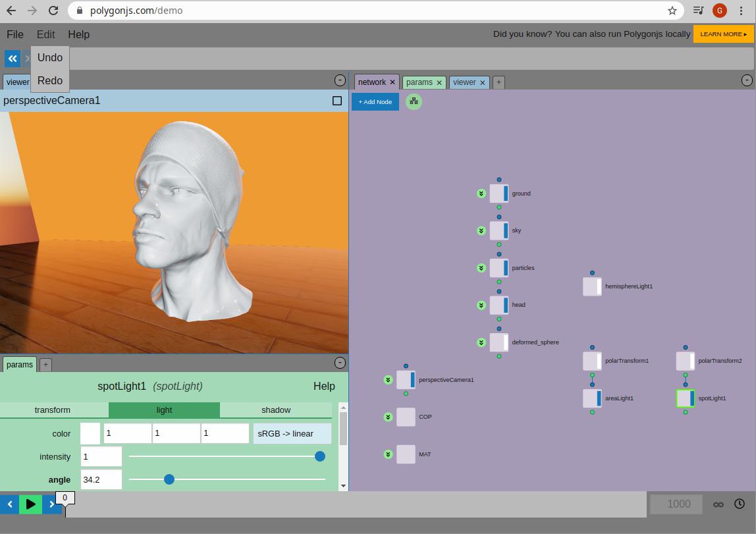Toggle the display flag on head node

tap(506, 305)
